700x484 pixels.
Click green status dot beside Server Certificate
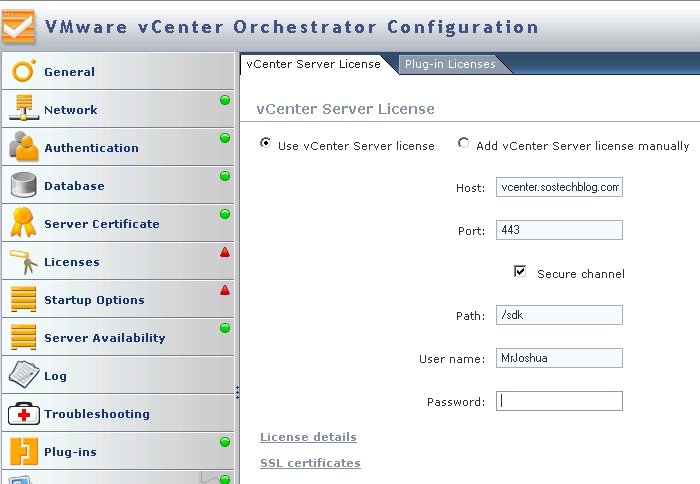click(x=225, y=214)
